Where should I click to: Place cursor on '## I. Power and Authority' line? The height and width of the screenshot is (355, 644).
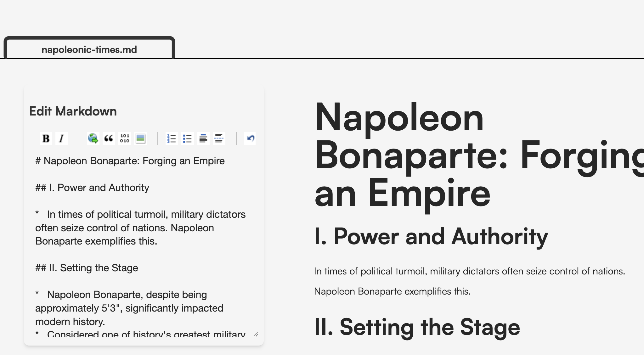pyautogui.click(x=92, y=188)
